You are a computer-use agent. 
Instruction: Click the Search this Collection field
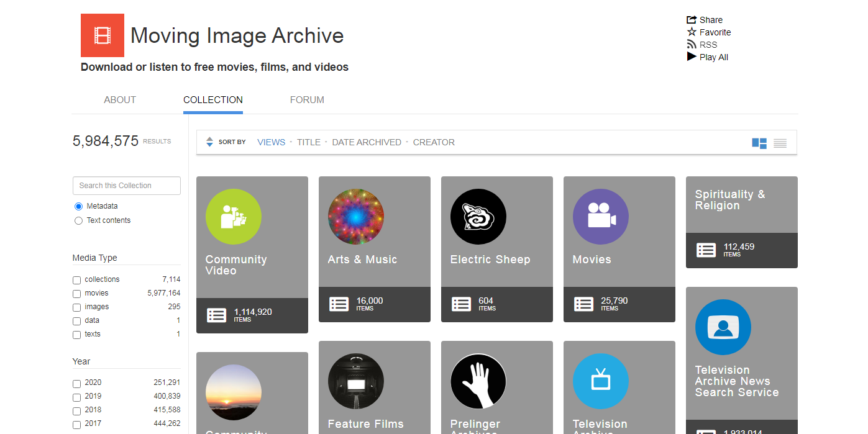click(x=127, y=186)
